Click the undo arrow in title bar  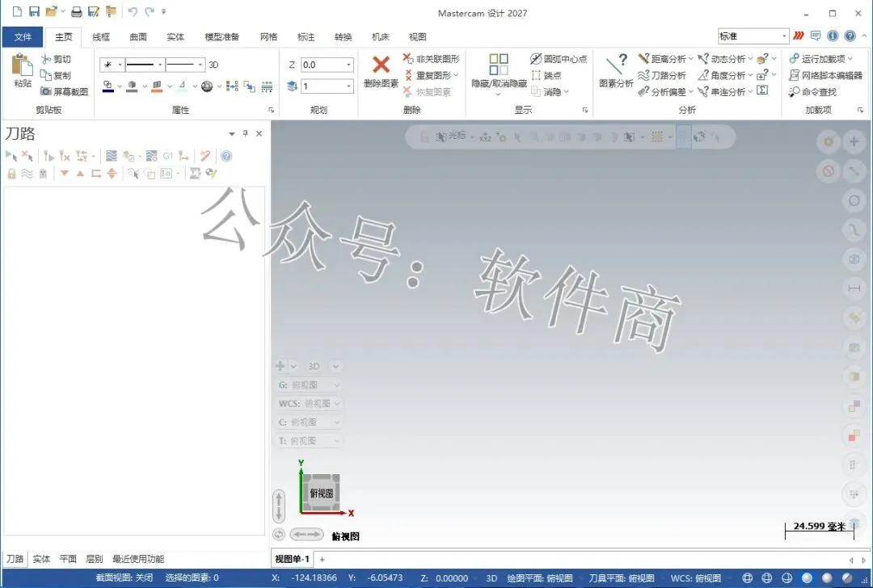[133, 11]
